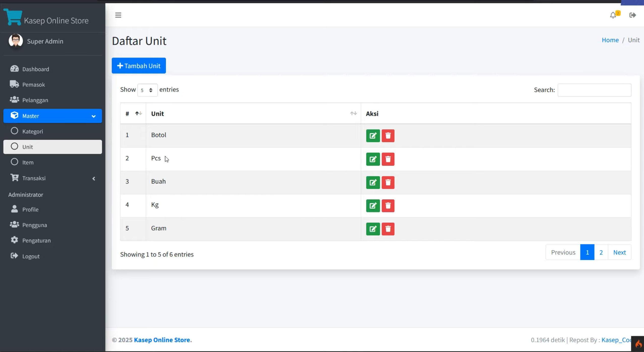Open Pemasok in the sidebar
644x352 pixels.
coord(52,84)
